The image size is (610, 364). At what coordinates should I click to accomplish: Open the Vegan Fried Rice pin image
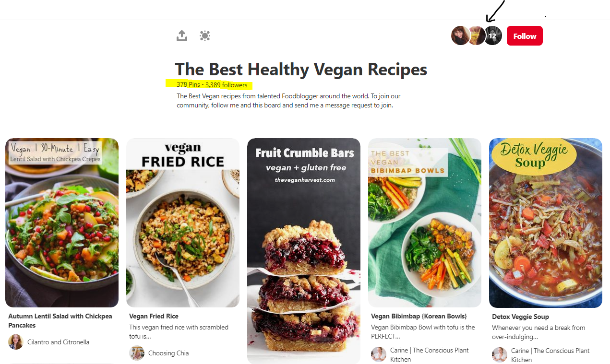[x=183, y=223]
